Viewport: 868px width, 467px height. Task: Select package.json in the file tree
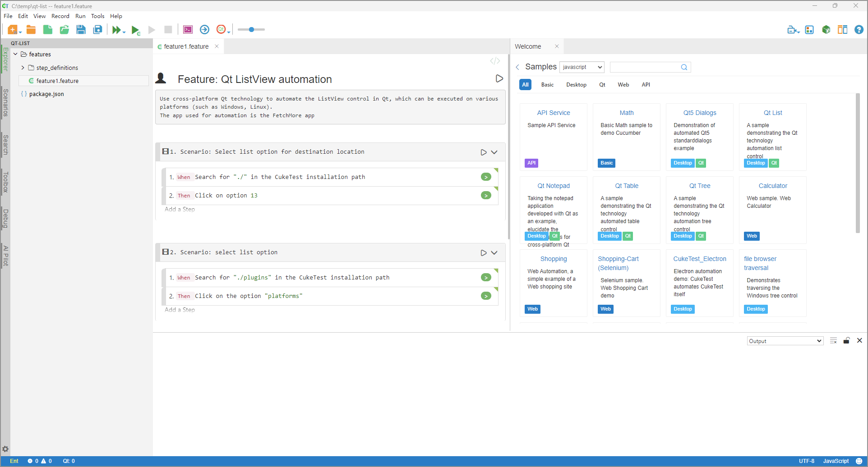tap(46, 94)
